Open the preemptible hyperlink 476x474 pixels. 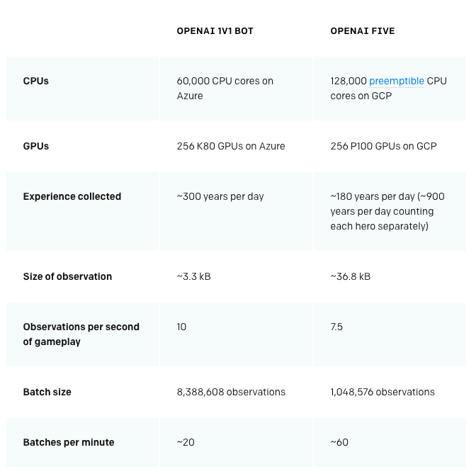point(396,81)
